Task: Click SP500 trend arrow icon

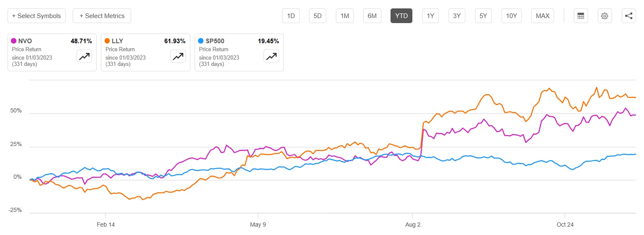Action: click(271, 56)
